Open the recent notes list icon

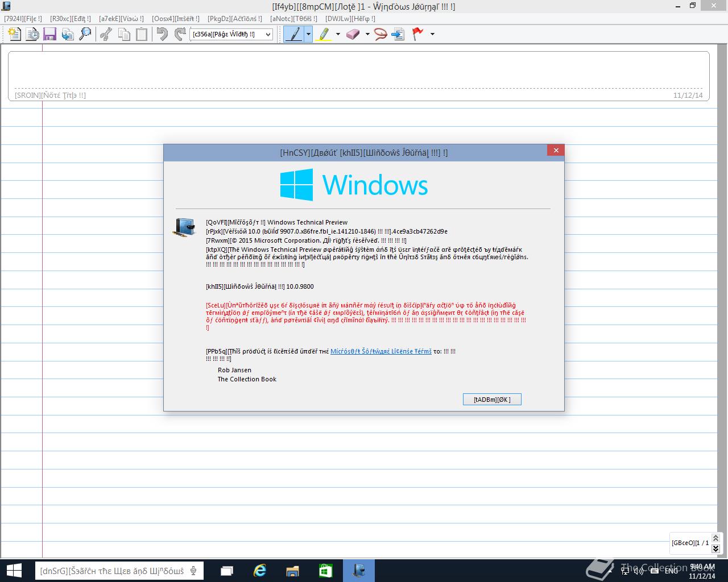point(32,34)
